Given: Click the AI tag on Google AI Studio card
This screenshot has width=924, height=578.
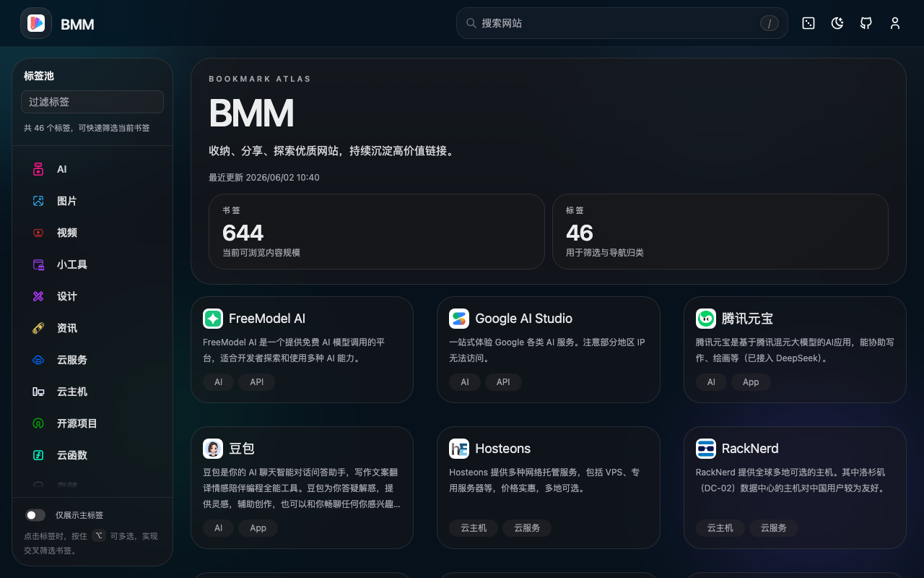Looking at the screenshot, I should [465, 382].
